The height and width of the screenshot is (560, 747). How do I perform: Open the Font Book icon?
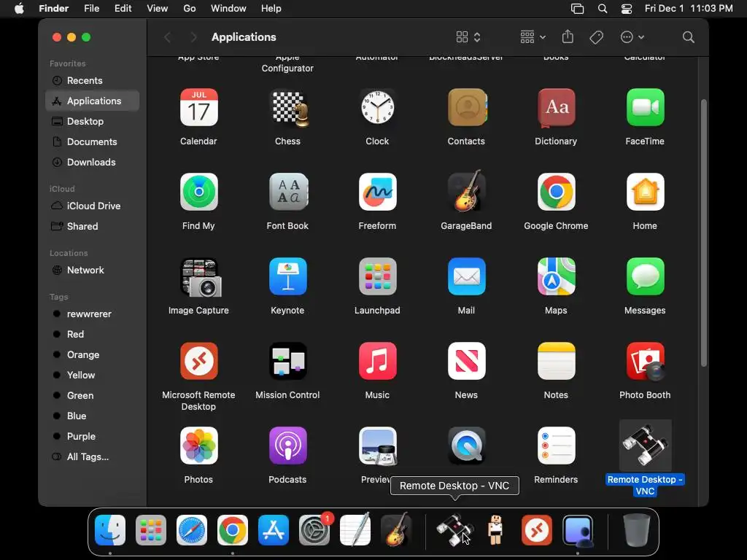(x=287, y=192)
